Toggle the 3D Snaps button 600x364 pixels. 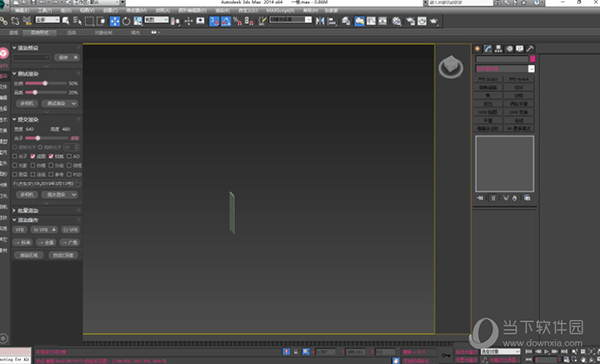(214, 21)
